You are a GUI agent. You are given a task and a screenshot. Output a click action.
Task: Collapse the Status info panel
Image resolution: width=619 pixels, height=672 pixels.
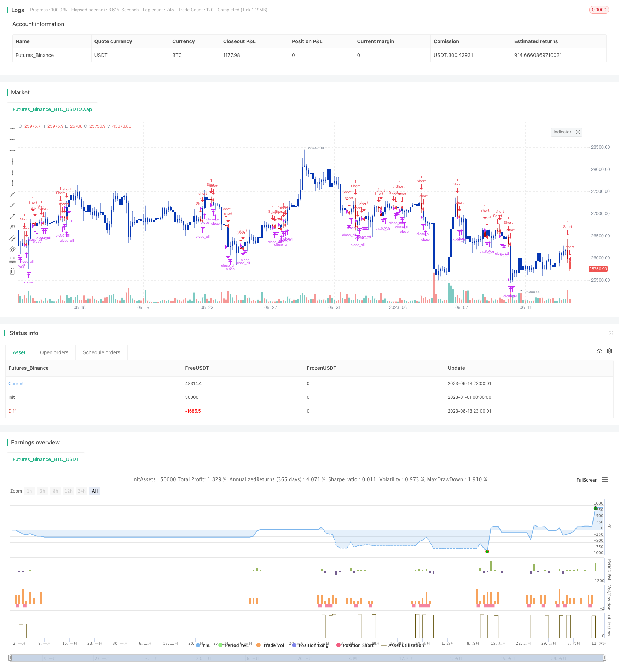pyautogui.click(x=611, y=333)
